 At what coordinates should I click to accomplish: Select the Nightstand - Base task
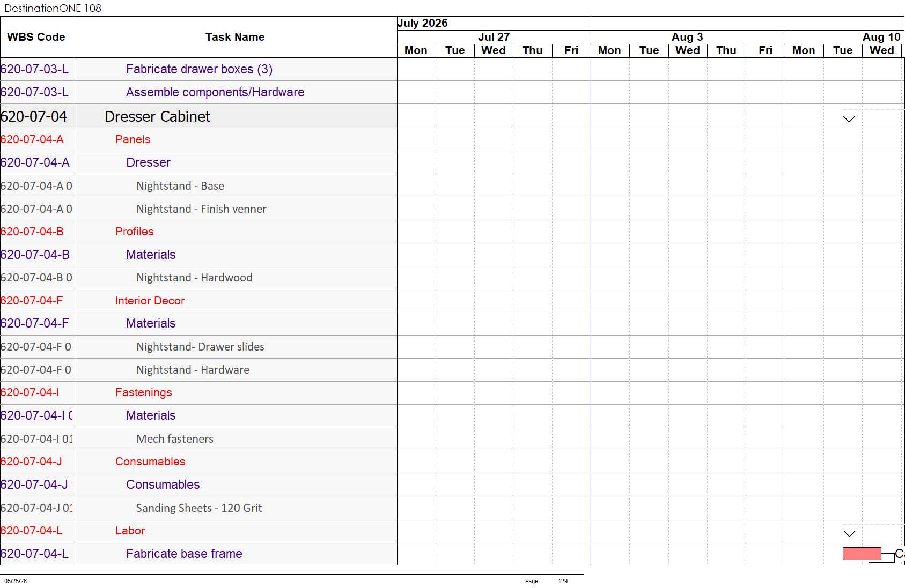coord(180,186)
